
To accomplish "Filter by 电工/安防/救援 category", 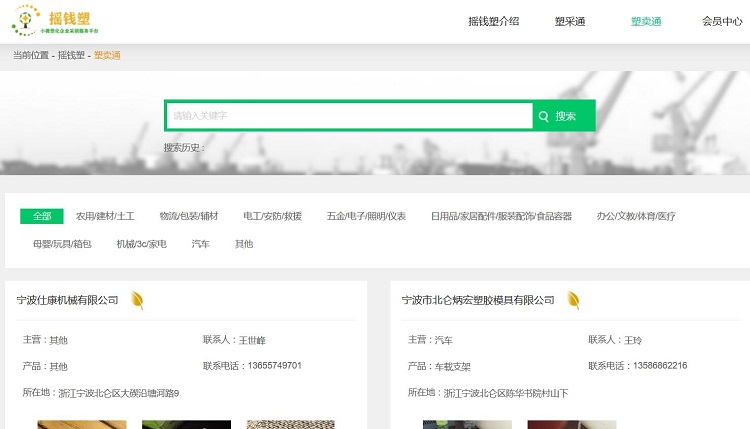I will click(x=272, y=216).
